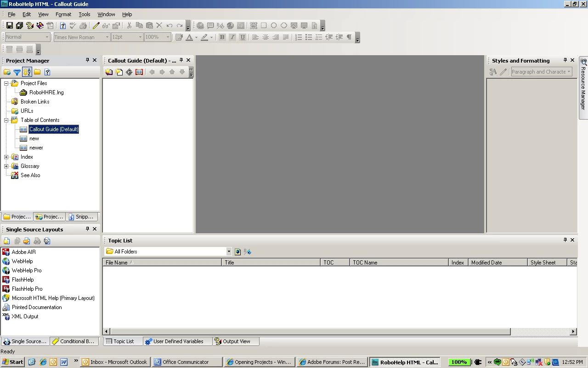Open the File menu
The width and height of the screenshot is (588, 368).
tap(11, 14)
